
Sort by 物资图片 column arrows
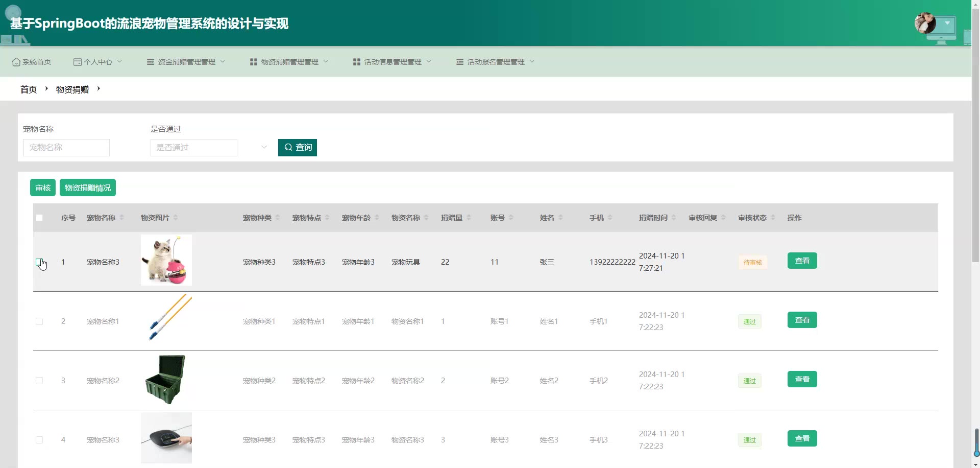pos(176,218)
